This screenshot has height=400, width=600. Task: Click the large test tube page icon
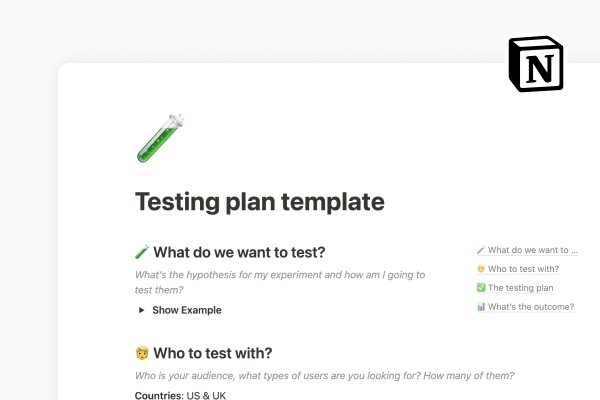coord(160,139)
